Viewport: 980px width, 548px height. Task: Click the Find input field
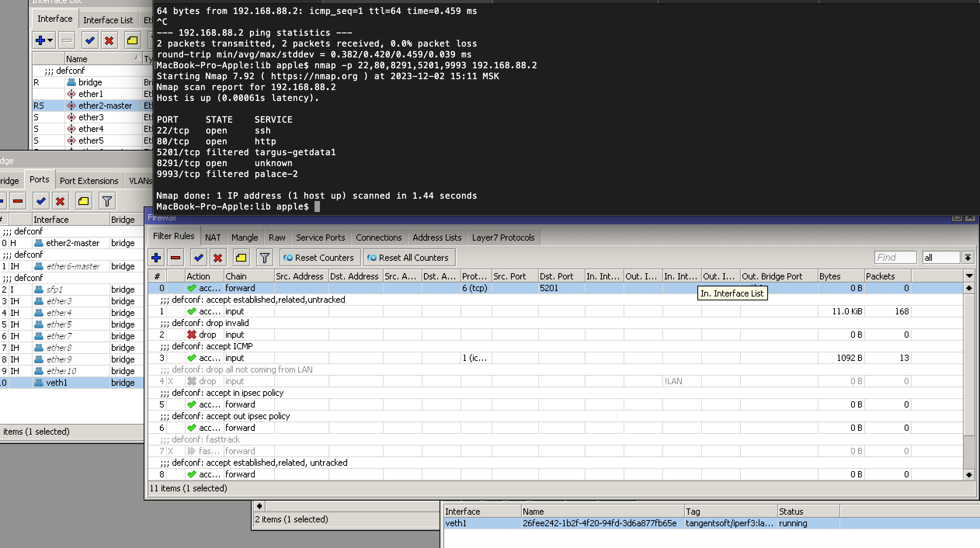pyautogui.click(x=895, y=258)
